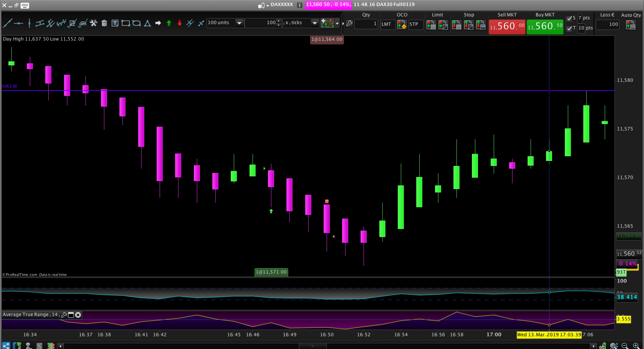Select the trend line drawing tool

click(8, 23)
